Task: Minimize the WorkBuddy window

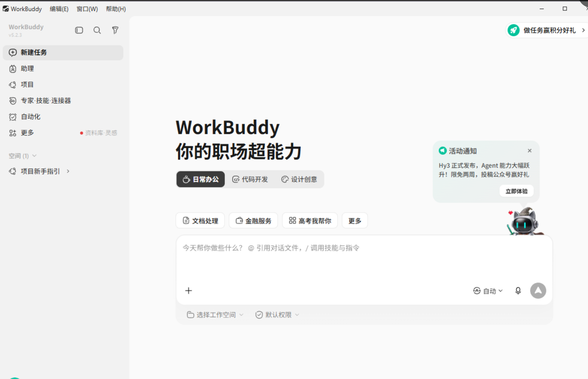Action: pos(542,9)
